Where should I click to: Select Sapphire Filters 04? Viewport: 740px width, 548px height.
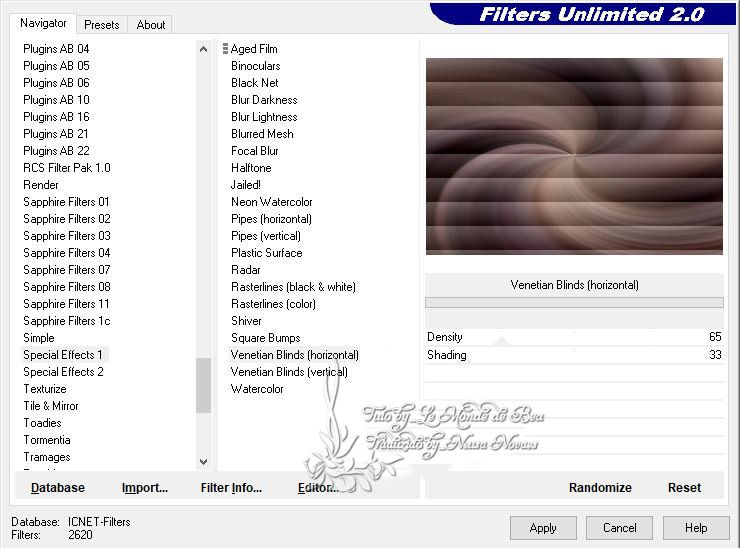point(67,253)
